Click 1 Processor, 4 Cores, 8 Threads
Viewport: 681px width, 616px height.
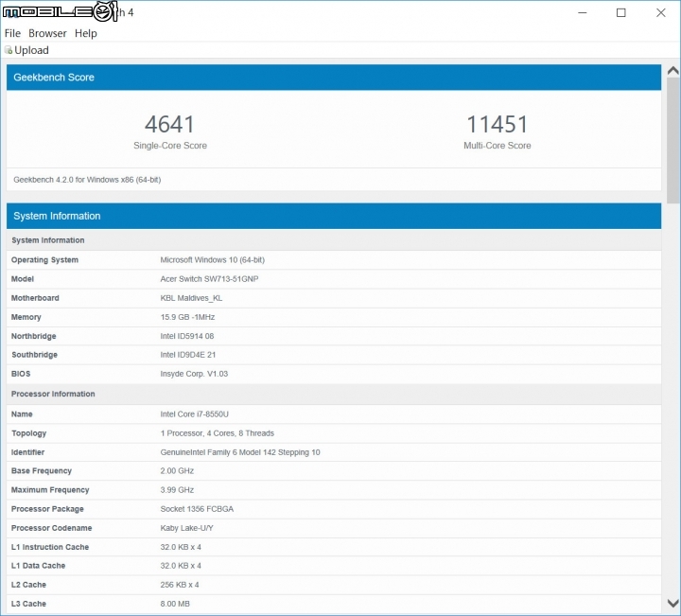click(218, 433)
